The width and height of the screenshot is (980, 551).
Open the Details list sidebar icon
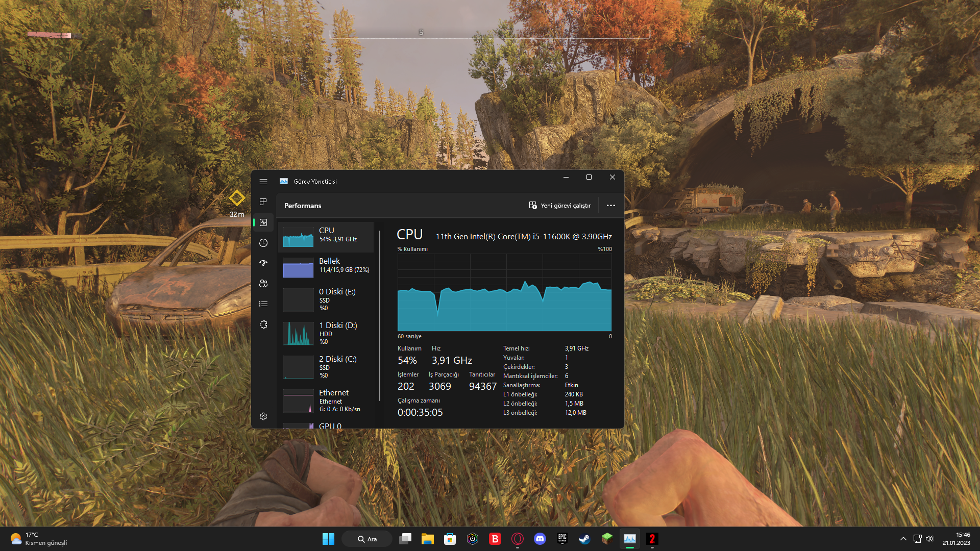click(263, 304)
